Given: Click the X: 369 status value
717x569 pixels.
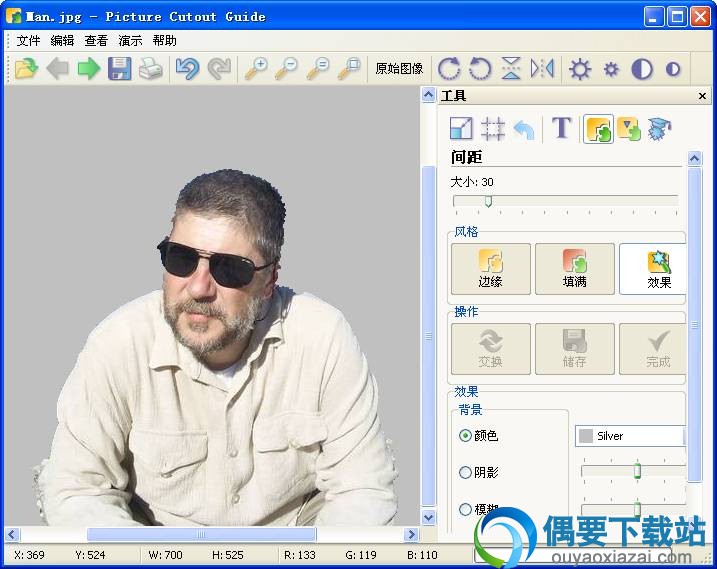Looking at the screenshot, I should [x=29, y=555].
